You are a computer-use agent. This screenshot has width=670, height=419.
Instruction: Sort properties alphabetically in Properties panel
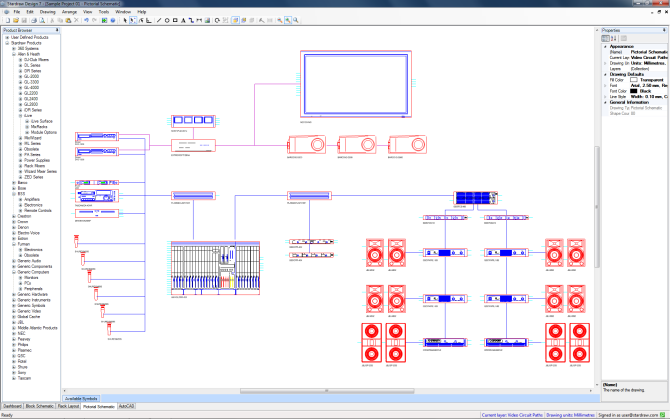point(614,37)
